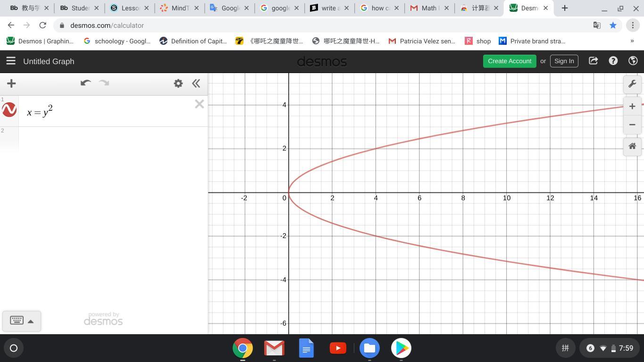Translate this page icon
644x362 pixels.
597,25
